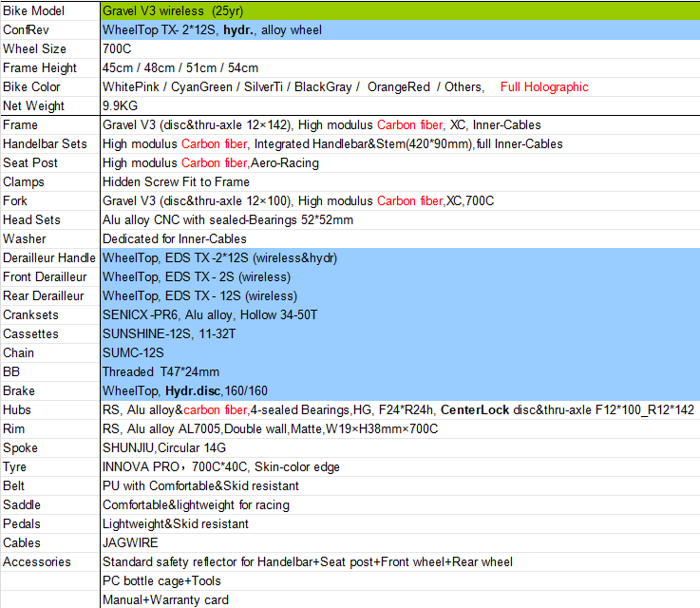Select 'Alu alloy CNC with sealed-Bearings 52*52mm'

[400, 219]
